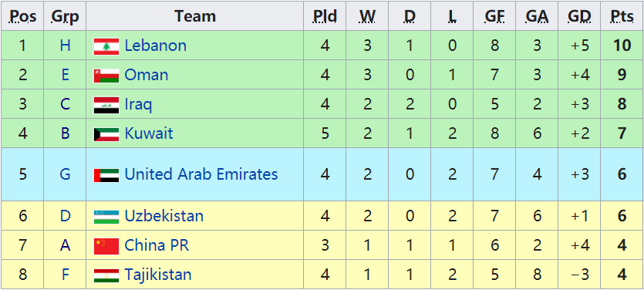The height and width of the screenshot is (290, 644).
Task: Open the Tajikistan team link
Action: [x=158, y=275]
